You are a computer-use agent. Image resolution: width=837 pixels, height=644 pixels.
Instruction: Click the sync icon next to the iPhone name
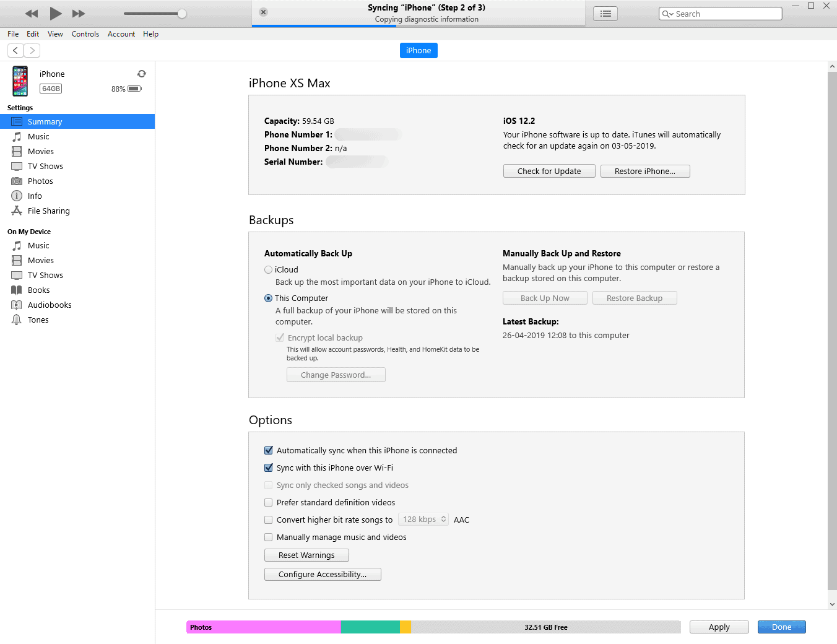tap(142, 73)
